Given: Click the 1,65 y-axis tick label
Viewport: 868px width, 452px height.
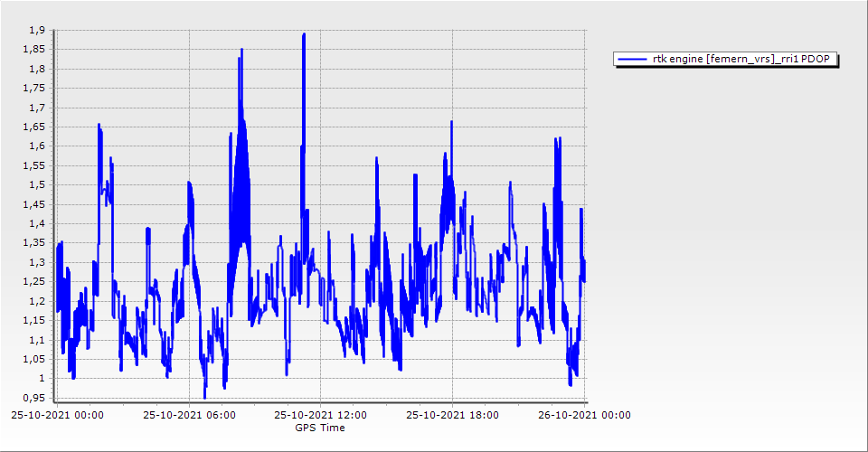Looking at the screenshot, I should click(33, 127).
